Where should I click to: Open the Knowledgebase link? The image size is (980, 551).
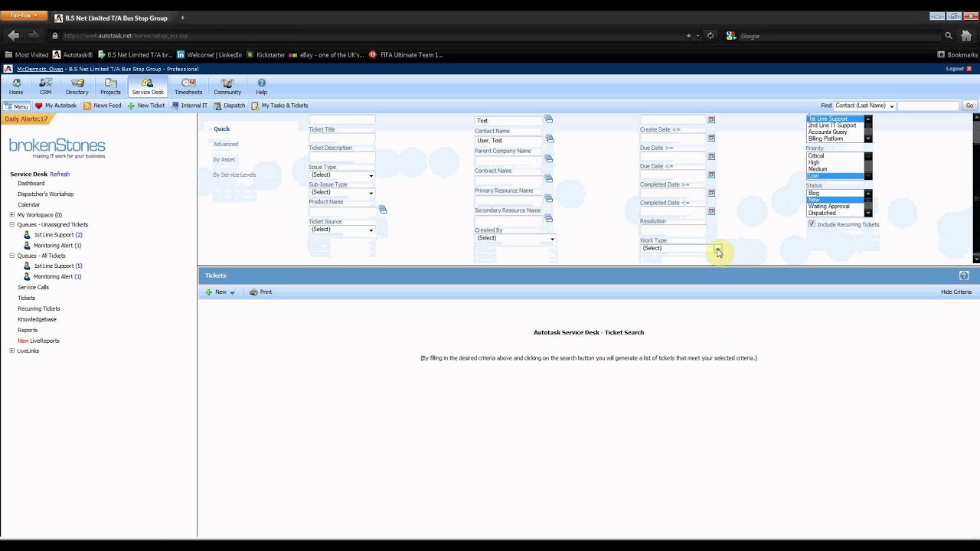coord(37,320)
